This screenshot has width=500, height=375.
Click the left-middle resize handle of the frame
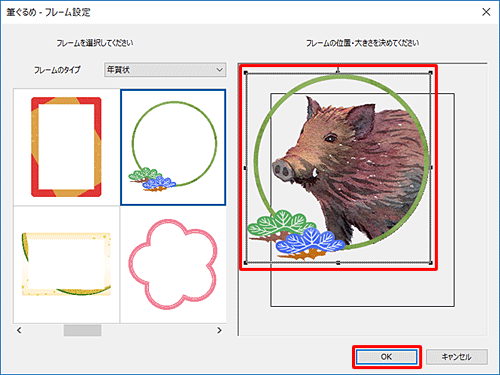pos(246,168)
